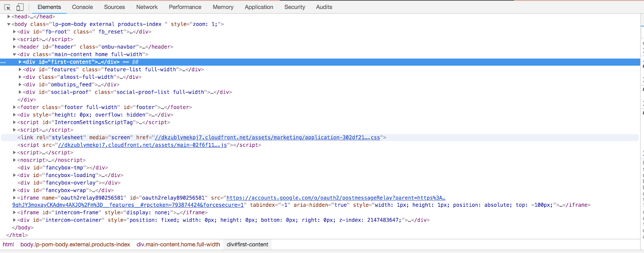The height and width of the screenshot is (253, 644).
Task: Select the fancybox-tmp div row
Action: (x=62, y=168)
